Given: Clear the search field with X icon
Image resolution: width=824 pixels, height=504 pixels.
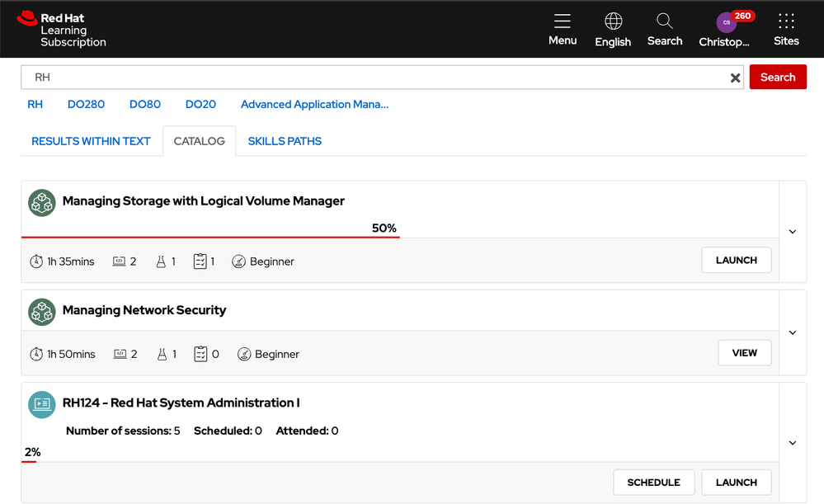Looking at the screenshot, I should coord(735,78).
